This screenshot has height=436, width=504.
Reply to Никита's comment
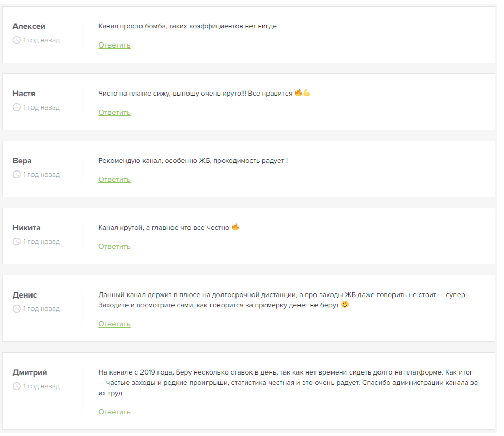pyautogui.click(x=114, y=247)
